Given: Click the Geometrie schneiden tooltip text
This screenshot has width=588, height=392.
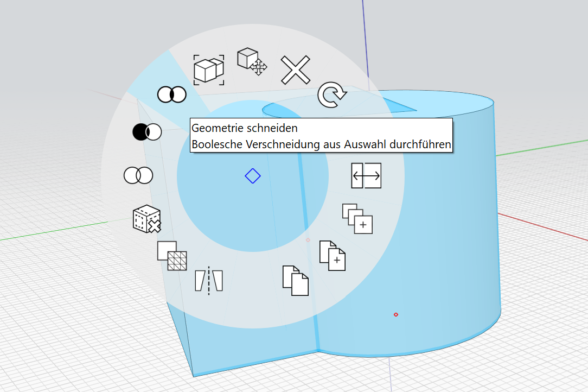Looking at the screenshot, I should coord(244,128).
